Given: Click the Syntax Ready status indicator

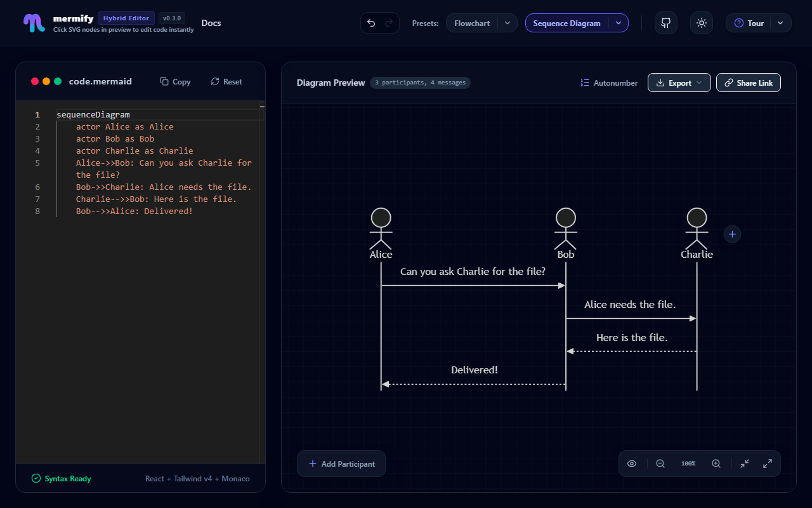Looking at the screenshot, I should tap(62, 479).
